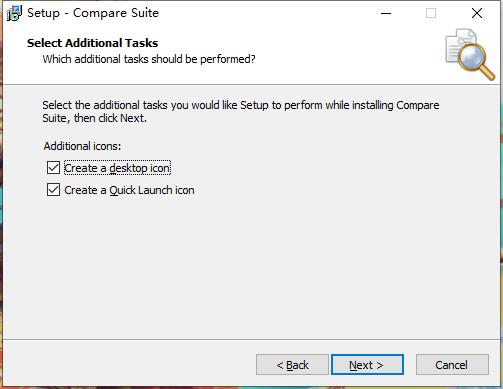Click the 'Setup - Compare Suite' title text
The image size is (503, 389).
[x=93, y=13]
